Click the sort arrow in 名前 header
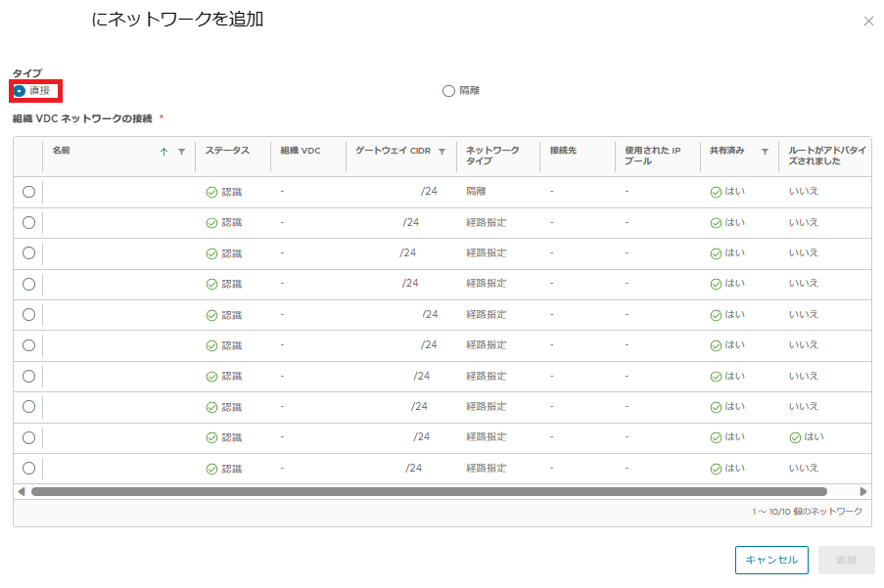 click(x=163, y=152)
